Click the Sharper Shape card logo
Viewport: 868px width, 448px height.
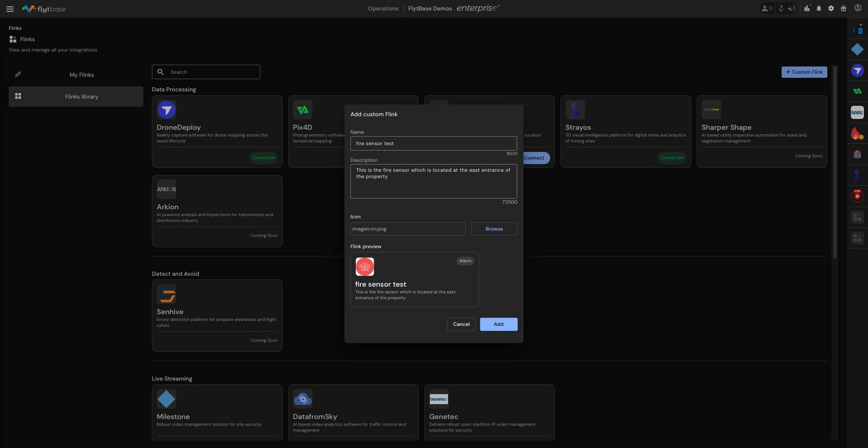[711, 110]
